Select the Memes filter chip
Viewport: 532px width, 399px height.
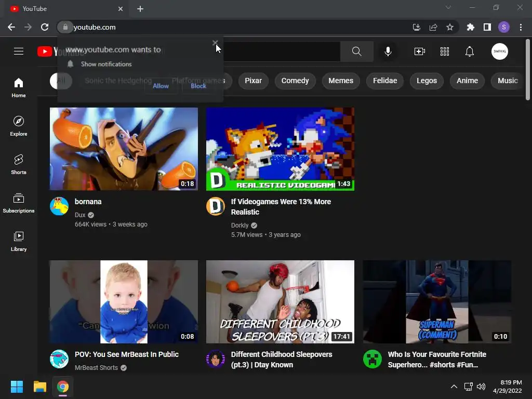341,81
